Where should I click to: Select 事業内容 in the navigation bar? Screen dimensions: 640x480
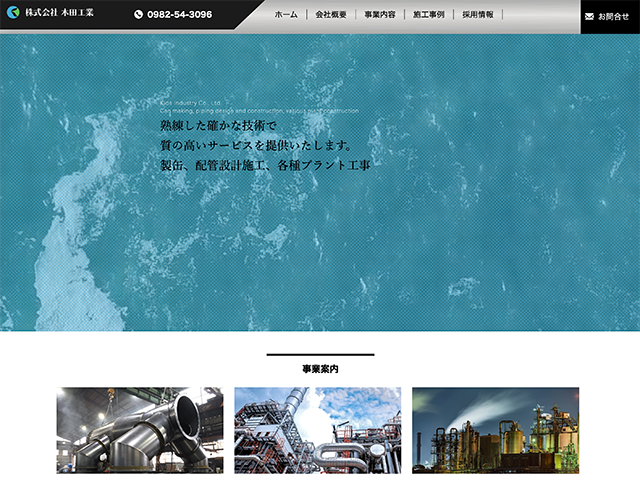click(379, 15)
